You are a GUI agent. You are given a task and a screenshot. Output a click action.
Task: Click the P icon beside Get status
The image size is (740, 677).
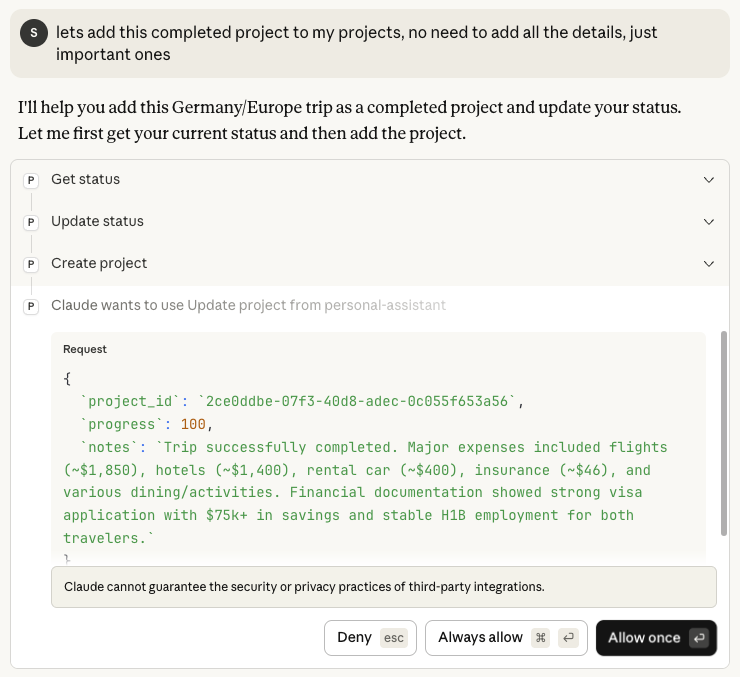coord(31,180)
